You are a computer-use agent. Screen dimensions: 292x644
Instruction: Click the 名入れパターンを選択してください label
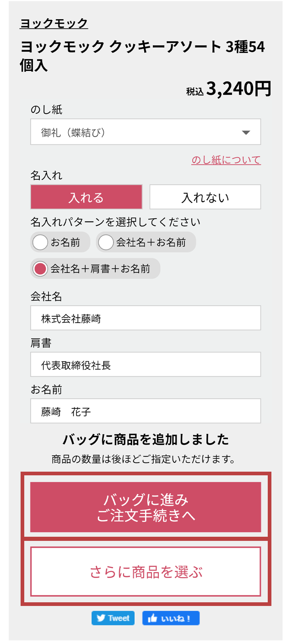pos(115,222)
